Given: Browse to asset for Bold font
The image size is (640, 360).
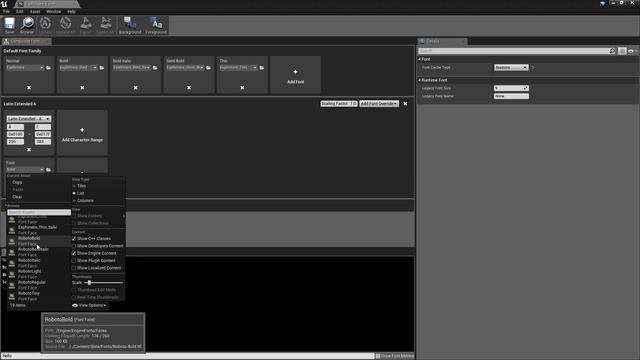Looking at the screenshot, I should pyautogui.click(x=102, y=68).
